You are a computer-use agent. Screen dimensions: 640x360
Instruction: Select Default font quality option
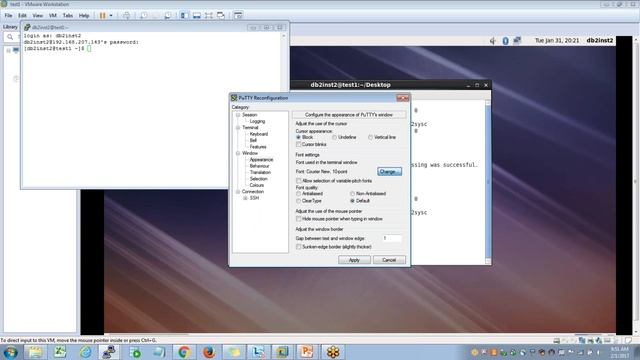pos(352,201)
